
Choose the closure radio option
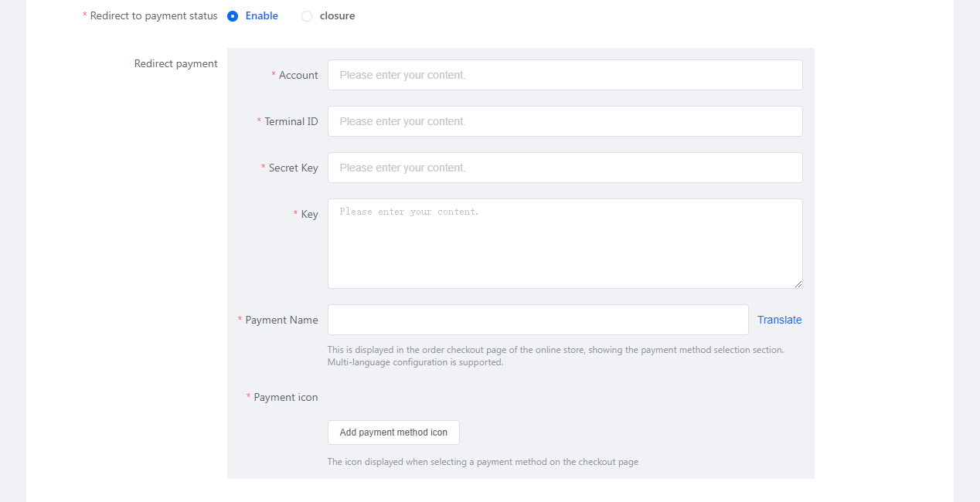click(x=307, y=16)
